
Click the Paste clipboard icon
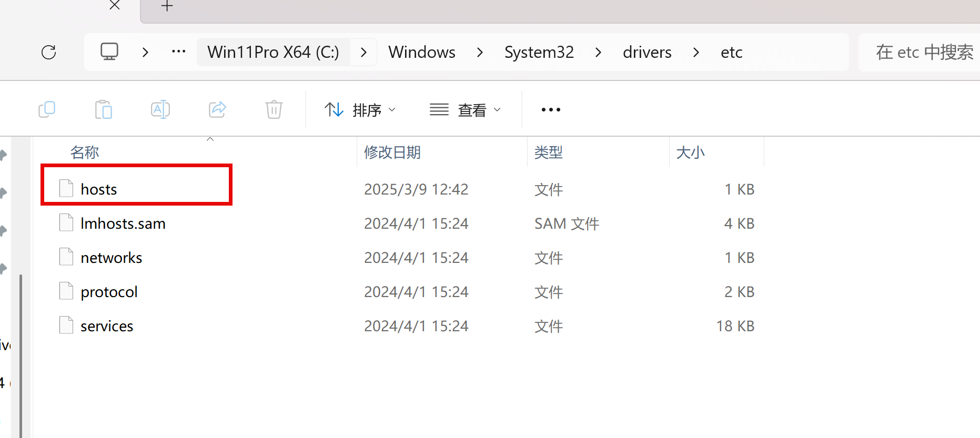tap(104, 109)
